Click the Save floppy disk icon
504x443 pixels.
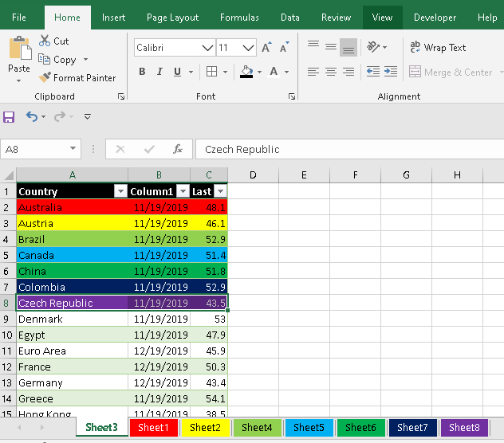pyautogui.click(x=9, y=117)
